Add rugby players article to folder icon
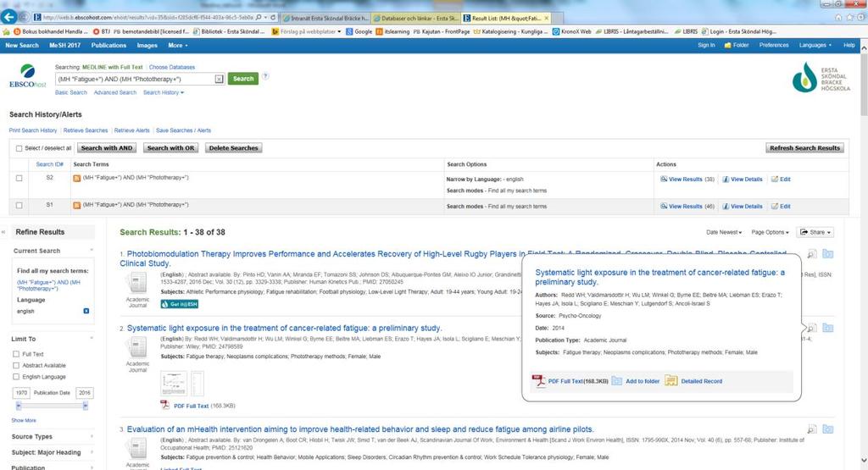 [827, 254]
